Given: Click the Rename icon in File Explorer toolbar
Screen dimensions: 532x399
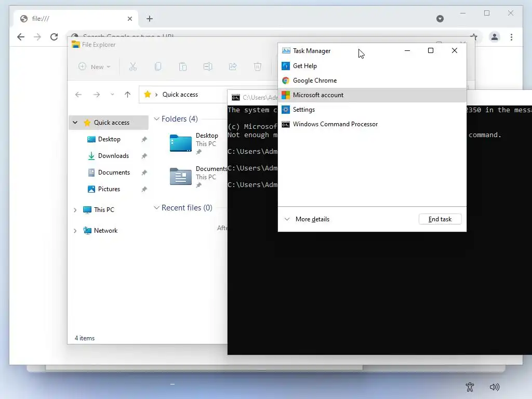Looking at the screenshot, I should [208, 67].
